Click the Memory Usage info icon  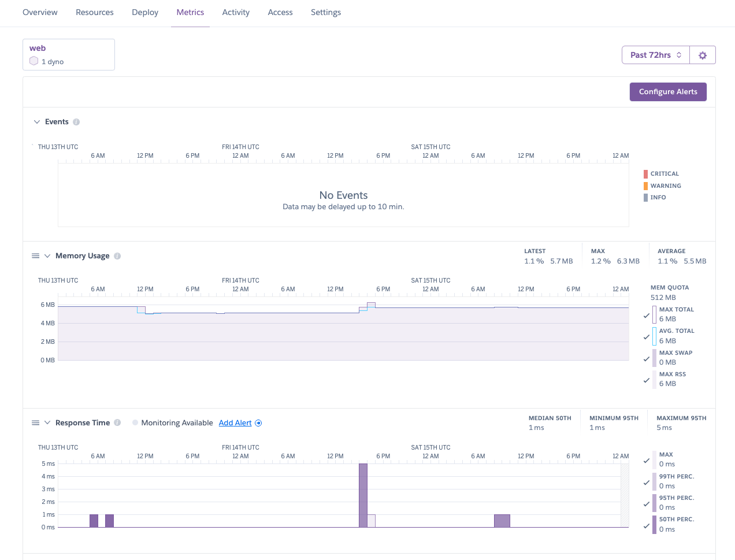[117, 255]
